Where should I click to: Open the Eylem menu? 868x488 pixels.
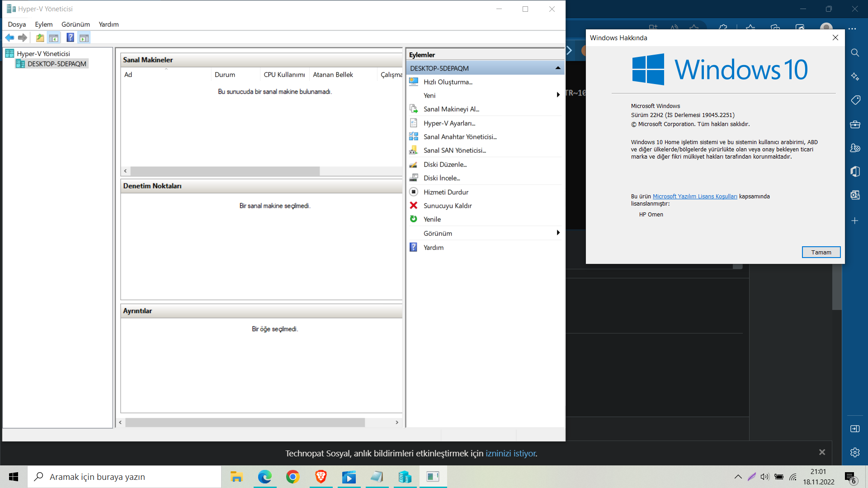click(x=43, y=24)
